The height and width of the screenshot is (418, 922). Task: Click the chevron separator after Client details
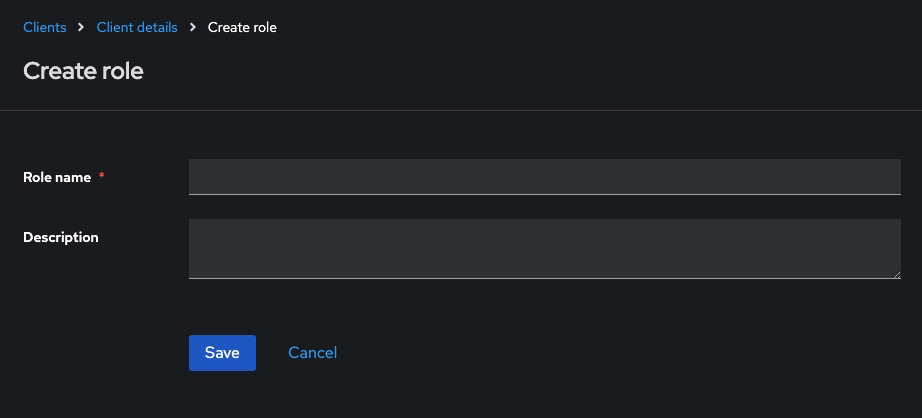tap(193, 28)
